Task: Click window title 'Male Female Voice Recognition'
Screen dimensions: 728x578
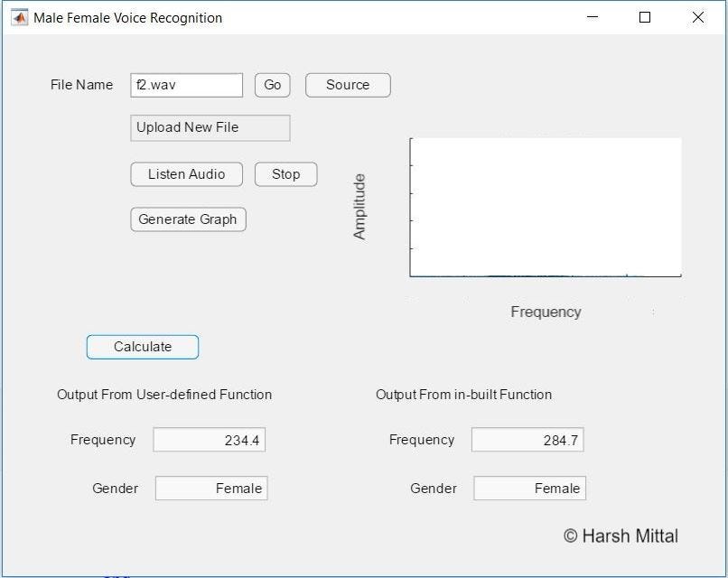Action: pyautogui.click(x=127, y=18)
